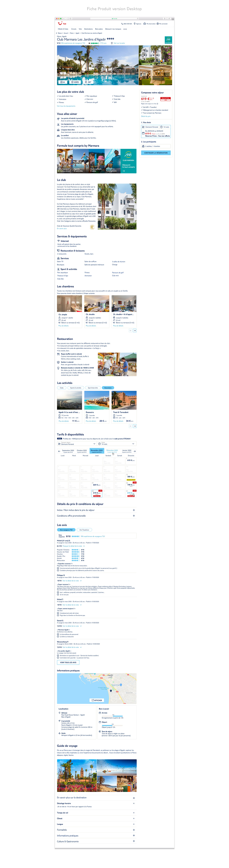Open Hôtels & Clubs menu
Image resolution: width=229 pixels, height=868 pixels.
click(63, 29)
